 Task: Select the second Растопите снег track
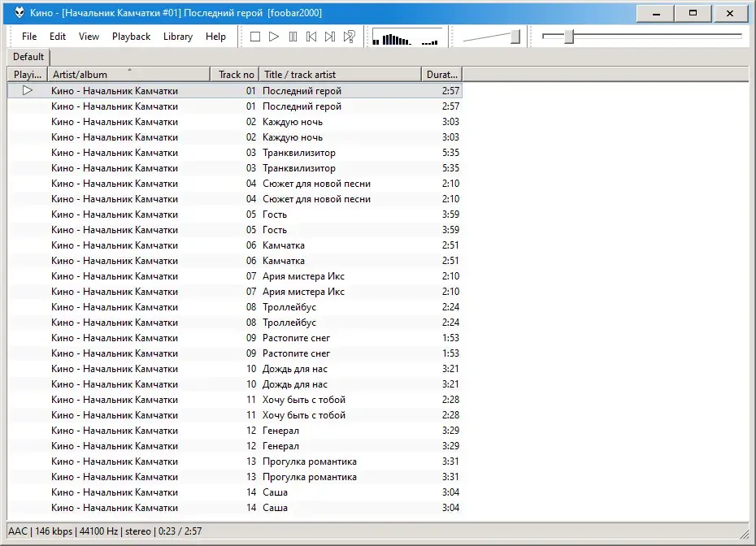click(x=235, y=353)
